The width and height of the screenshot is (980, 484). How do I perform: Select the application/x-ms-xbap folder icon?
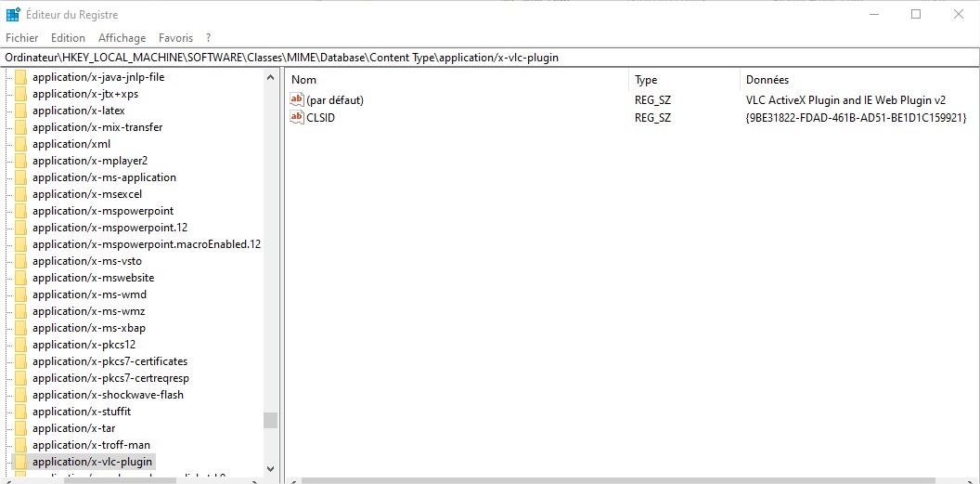pos(21,328)
